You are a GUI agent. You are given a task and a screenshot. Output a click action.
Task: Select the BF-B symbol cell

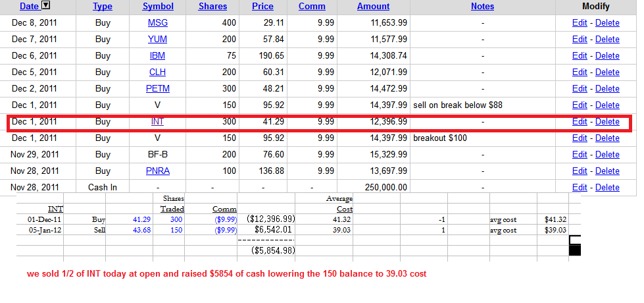point(158,155)
